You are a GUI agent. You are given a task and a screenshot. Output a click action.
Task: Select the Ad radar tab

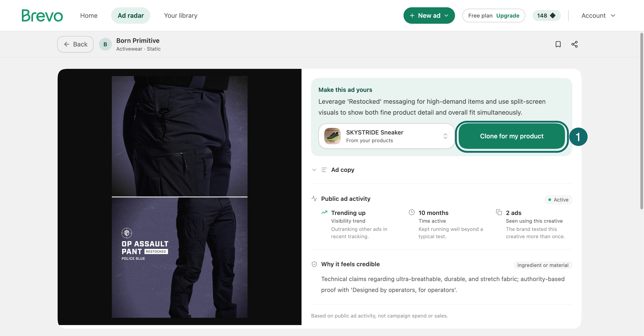[x=131, y=16]
